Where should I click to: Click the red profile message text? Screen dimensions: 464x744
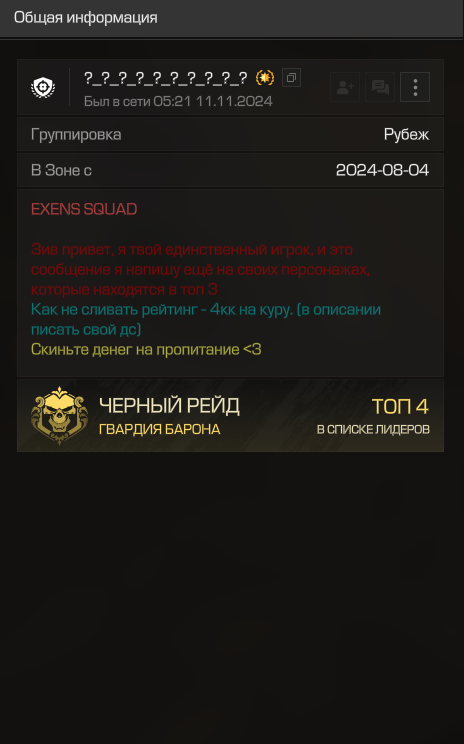(x=200, y=270)
